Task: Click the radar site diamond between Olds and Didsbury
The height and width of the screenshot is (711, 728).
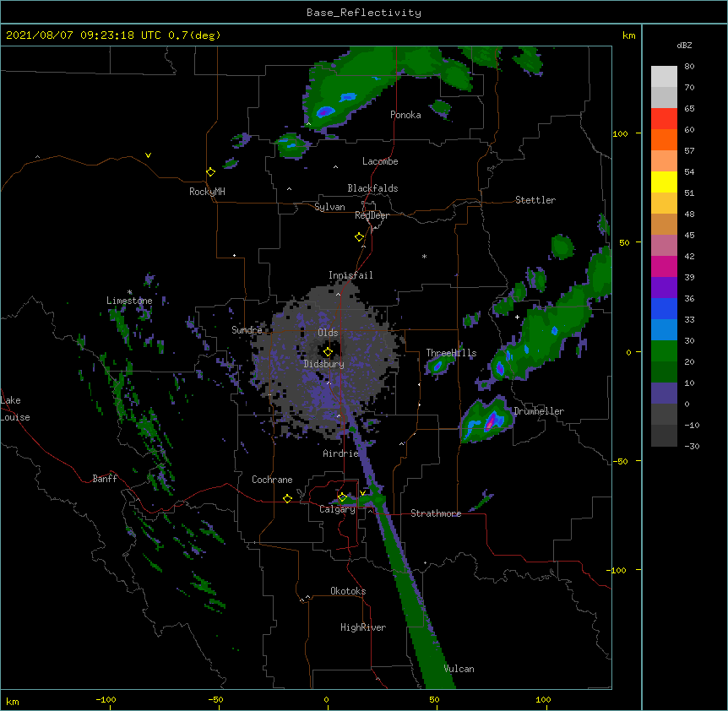Action: [328, 352]
